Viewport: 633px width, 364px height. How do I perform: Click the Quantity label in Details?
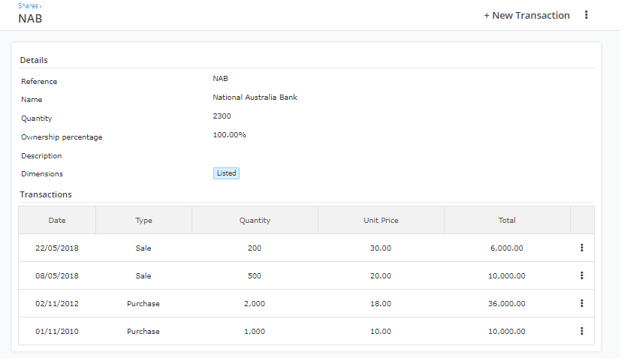(37, 119)
